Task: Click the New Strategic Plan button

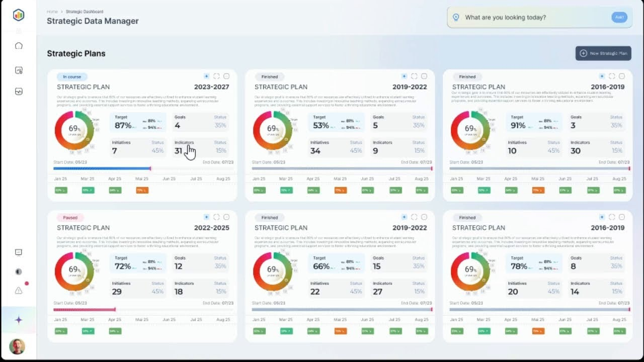Action: pyautogui.click(x=603, y=53)
